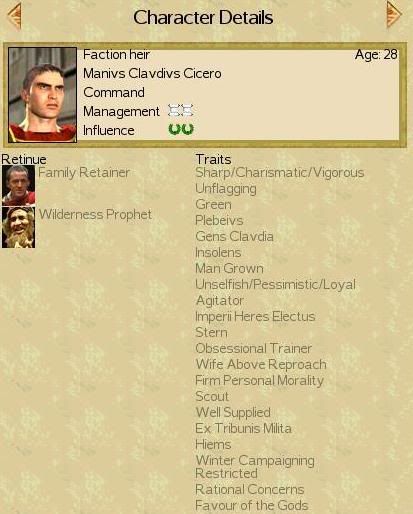Click the Management scroll icons
Screen dimensions: 413x514
(181, 111)
